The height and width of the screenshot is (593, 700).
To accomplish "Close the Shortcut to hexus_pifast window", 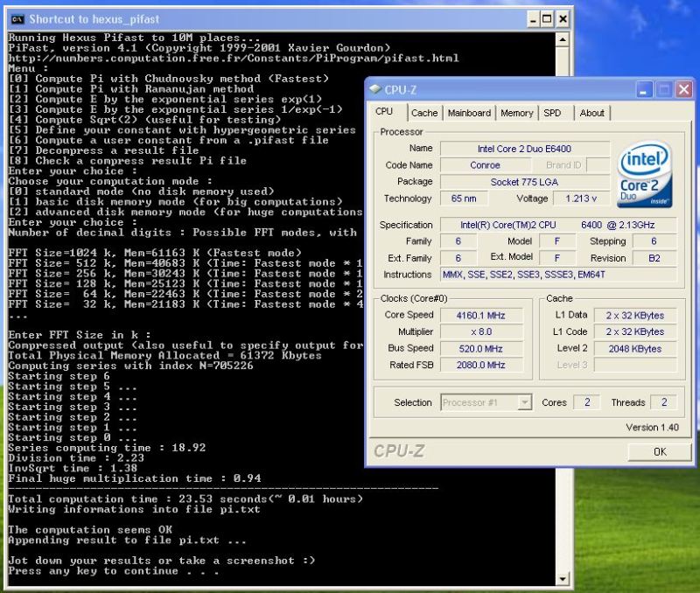I will (563, 19).
